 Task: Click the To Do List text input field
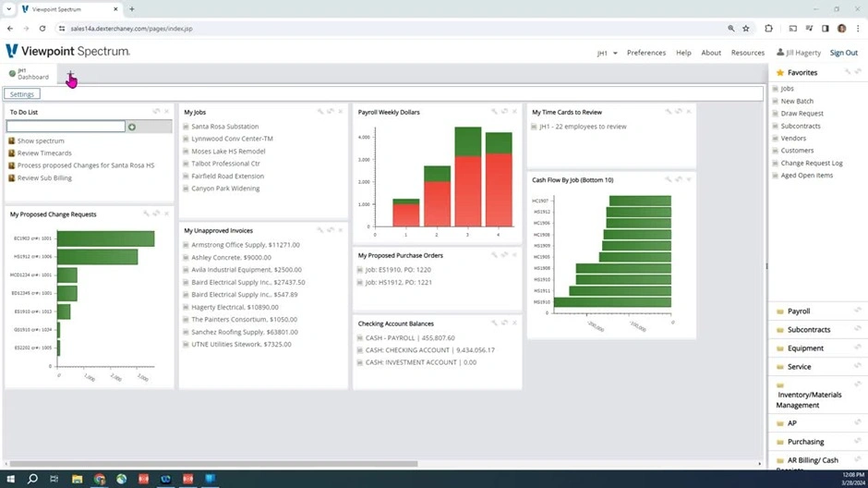[x=66, y=127]
